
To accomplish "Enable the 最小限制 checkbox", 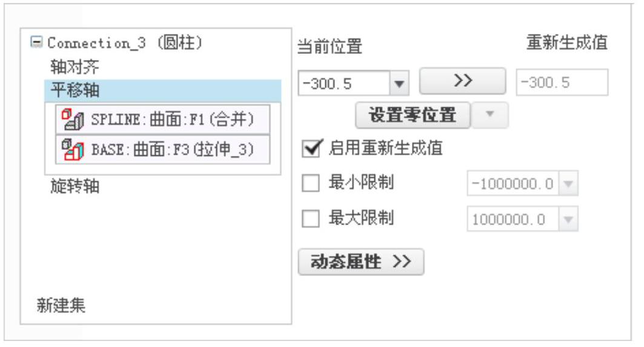I will click(x=311, y=183).
